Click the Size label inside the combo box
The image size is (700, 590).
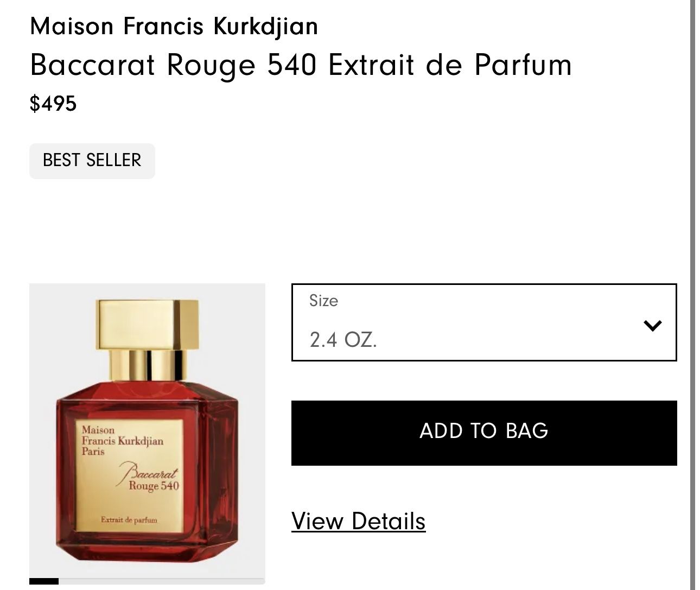coord(323,301)
